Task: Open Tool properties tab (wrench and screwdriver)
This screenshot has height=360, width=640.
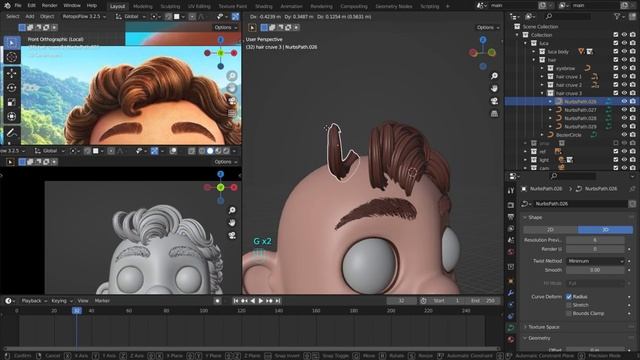Action: pos(511,191)
